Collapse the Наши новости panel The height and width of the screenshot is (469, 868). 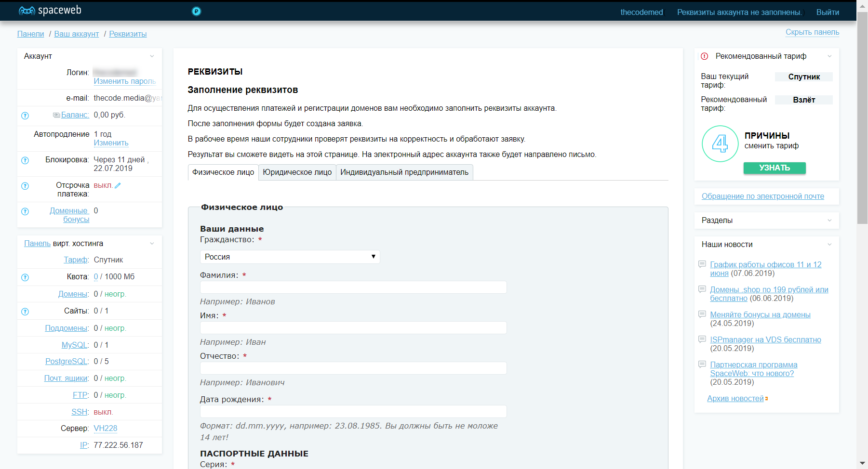829,245
